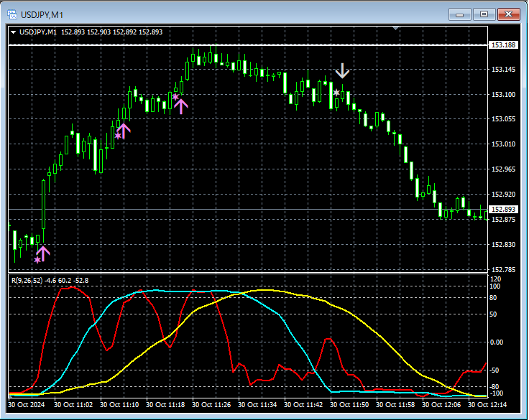Open the triangle dropdown beside USDJPY,M1 label
The image size is (529, 420).
[14, 32]
